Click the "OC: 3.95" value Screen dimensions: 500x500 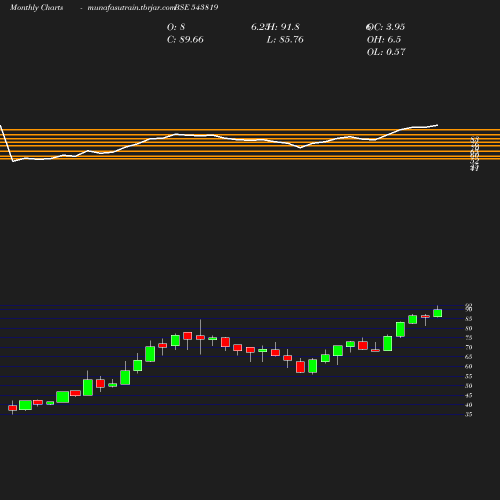point(386,27)
